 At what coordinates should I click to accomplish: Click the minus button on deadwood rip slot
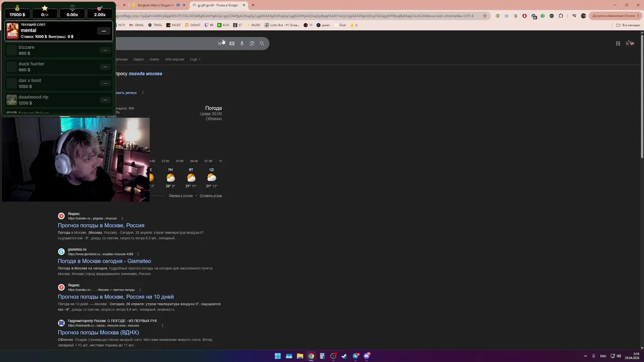105,100
